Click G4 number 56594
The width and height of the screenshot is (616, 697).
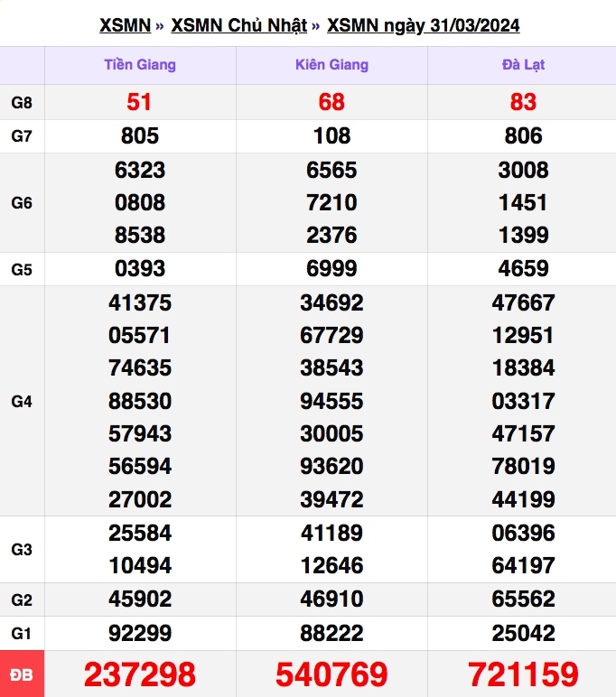coord(140,466)
